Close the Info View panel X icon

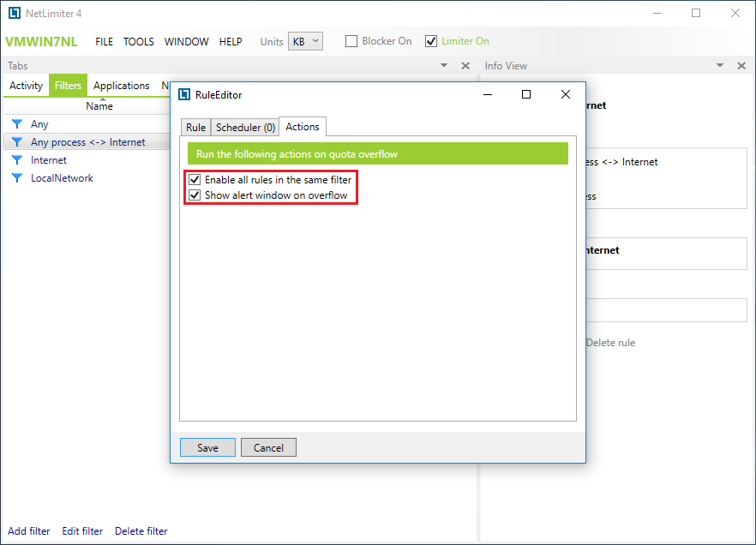741,66
